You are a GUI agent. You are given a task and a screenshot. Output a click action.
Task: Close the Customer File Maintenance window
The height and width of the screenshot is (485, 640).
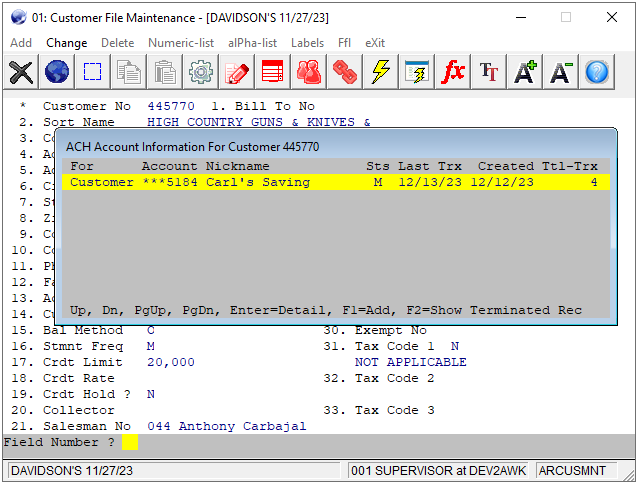(611, 18)
